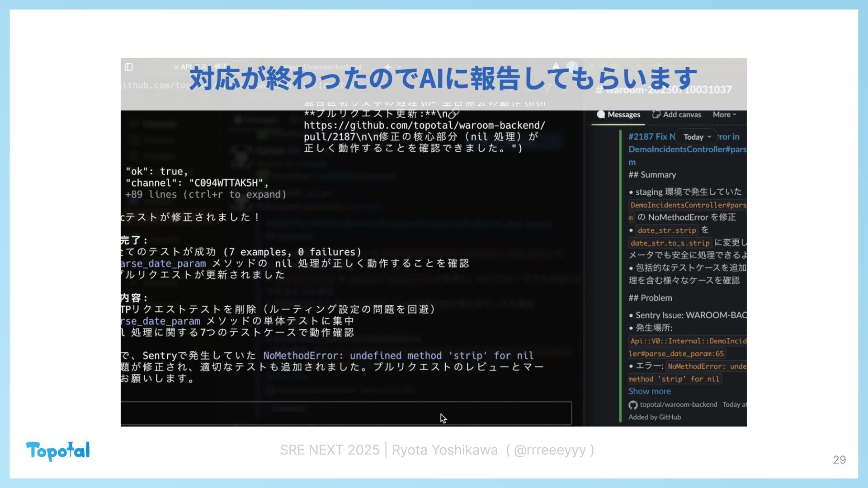Click the Topotal logo on the slide
This screenshot has width=868, height=488.
tap(58, 450)
